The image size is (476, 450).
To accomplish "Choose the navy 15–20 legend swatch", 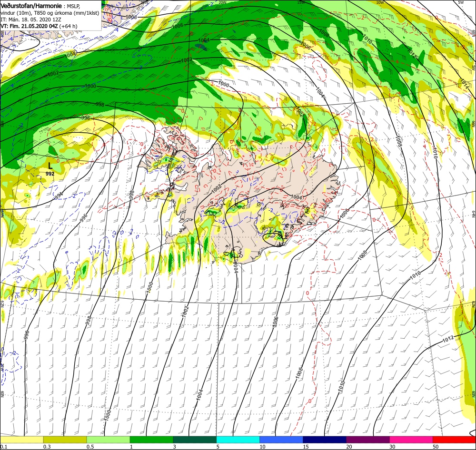I will (325, 440).
